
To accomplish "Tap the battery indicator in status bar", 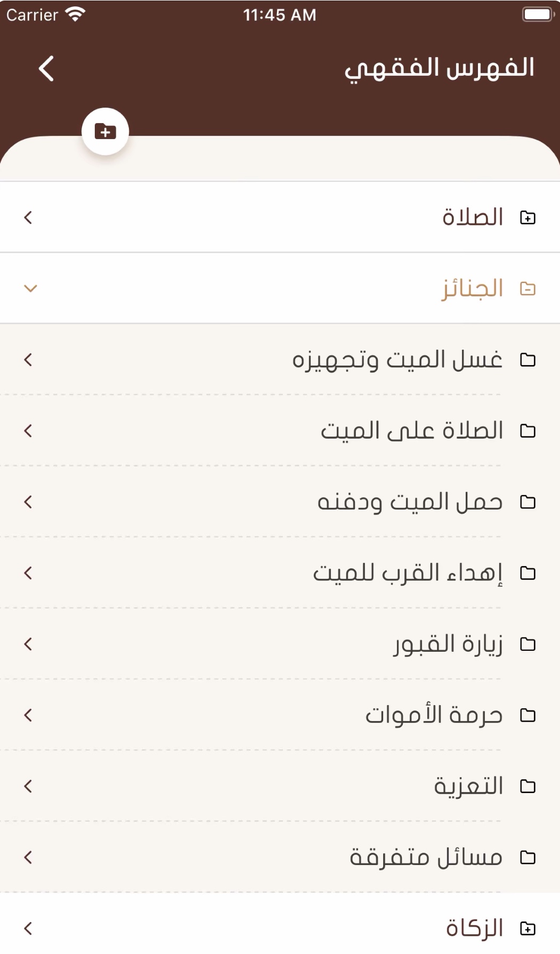I will pos(538,14).
